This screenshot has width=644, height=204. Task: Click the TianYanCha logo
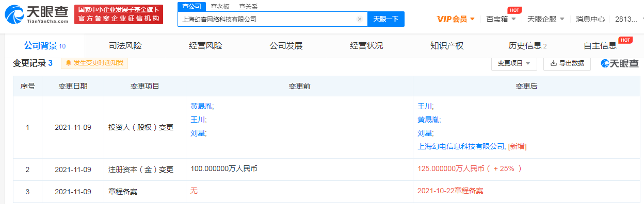36,14
